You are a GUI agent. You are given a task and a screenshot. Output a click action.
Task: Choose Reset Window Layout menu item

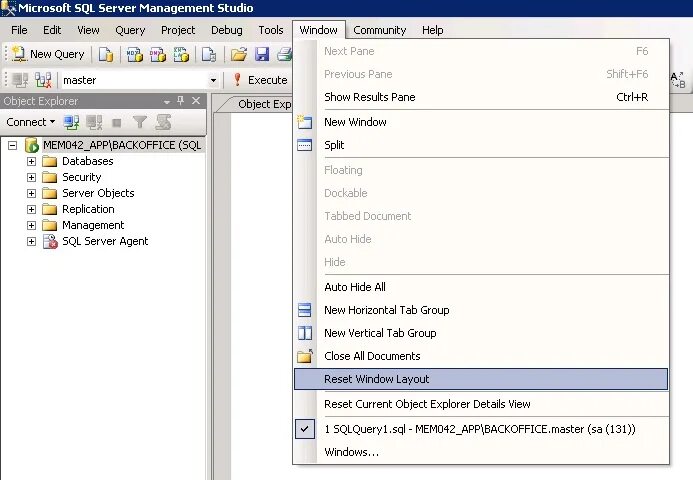481,379
